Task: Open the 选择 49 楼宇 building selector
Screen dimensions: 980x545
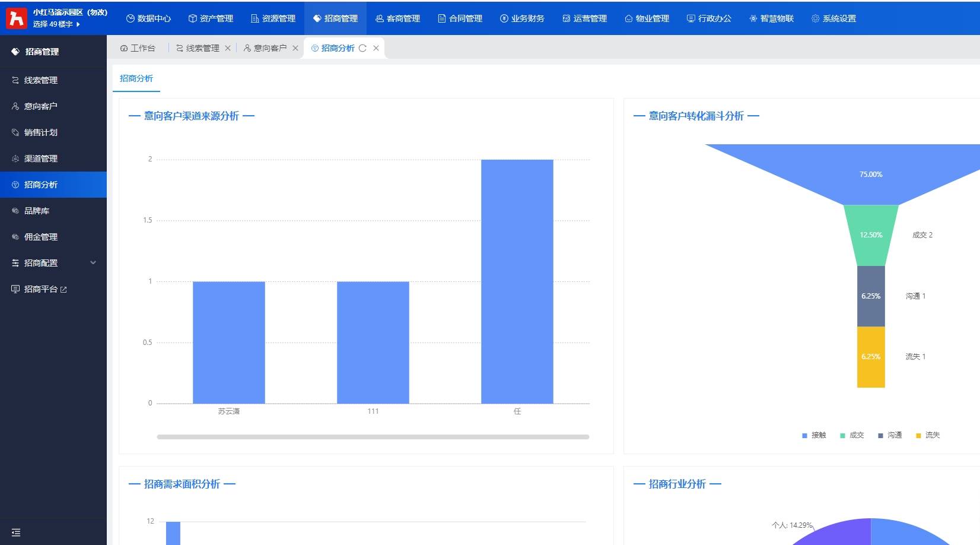Action: pyautogui.click(x=56, y=24)
